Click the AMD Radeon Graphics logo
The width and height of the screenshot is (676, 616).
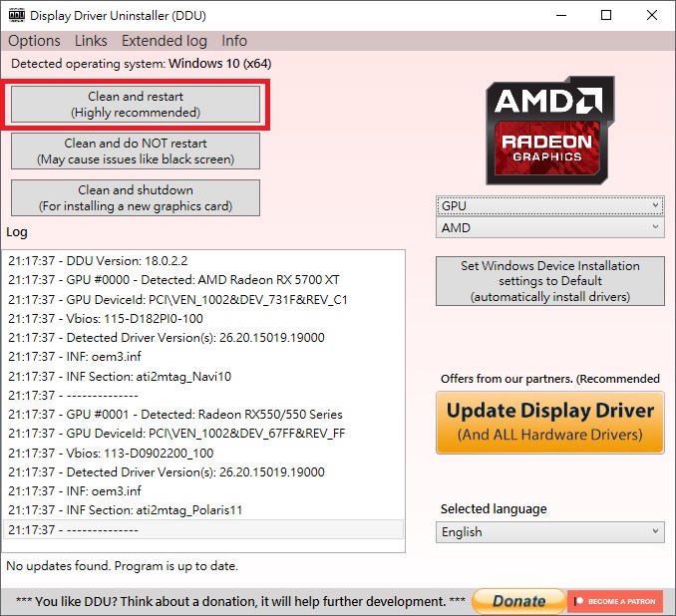coord(550,131)
